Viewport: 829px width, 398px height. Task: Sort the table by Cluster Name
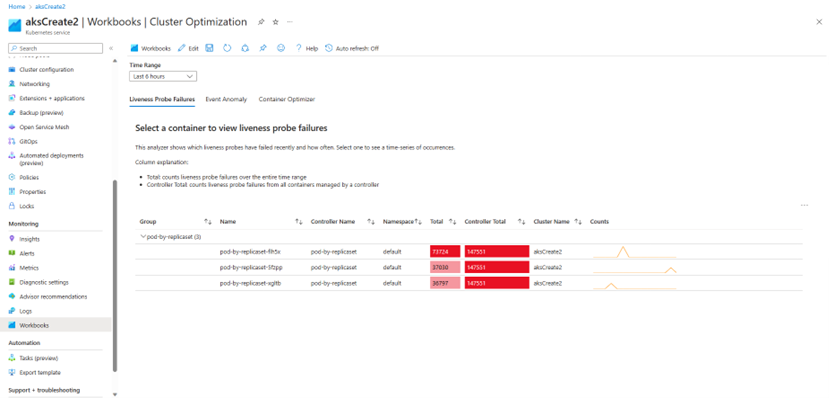(578, 222)
